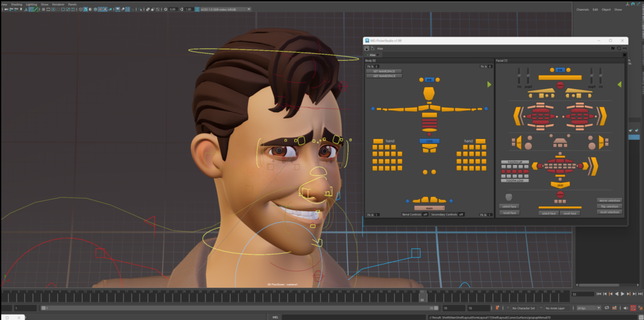Screen dimensions: 644x320
Task: Open the Panels menu
Action: tap(72, 5)
